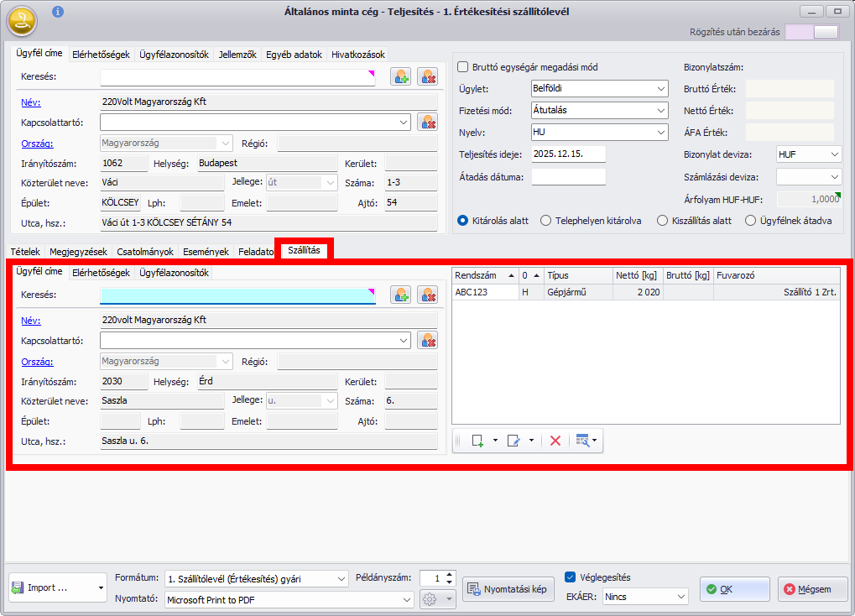Select the Telephelyen kitárolva radio option
Viewport: 855px width, 616px height.
click(546, 221)
